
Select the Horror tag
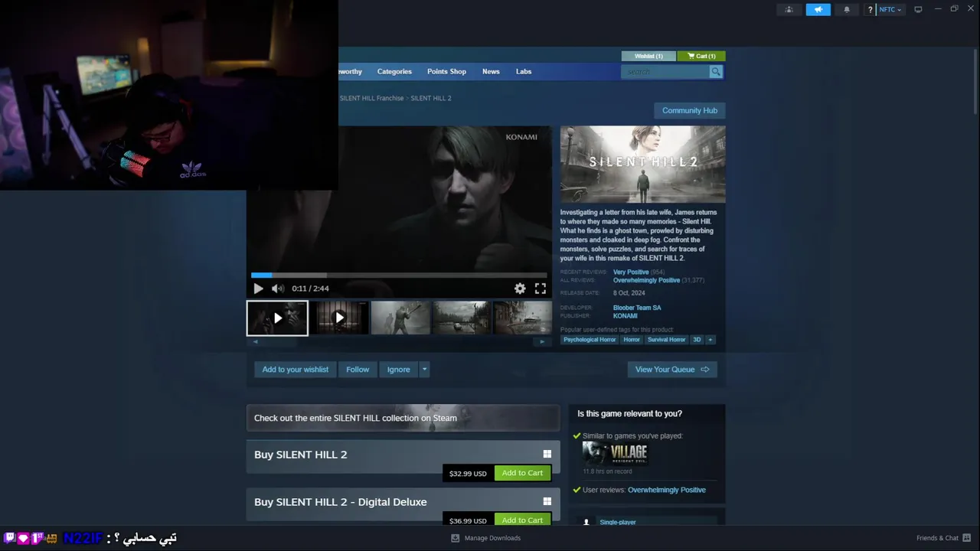632,340
